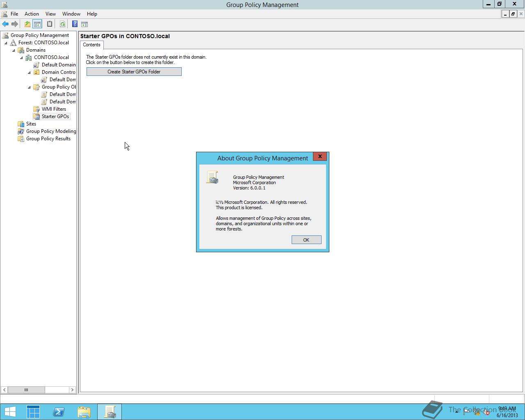Select Sites in the console tree

31,124
